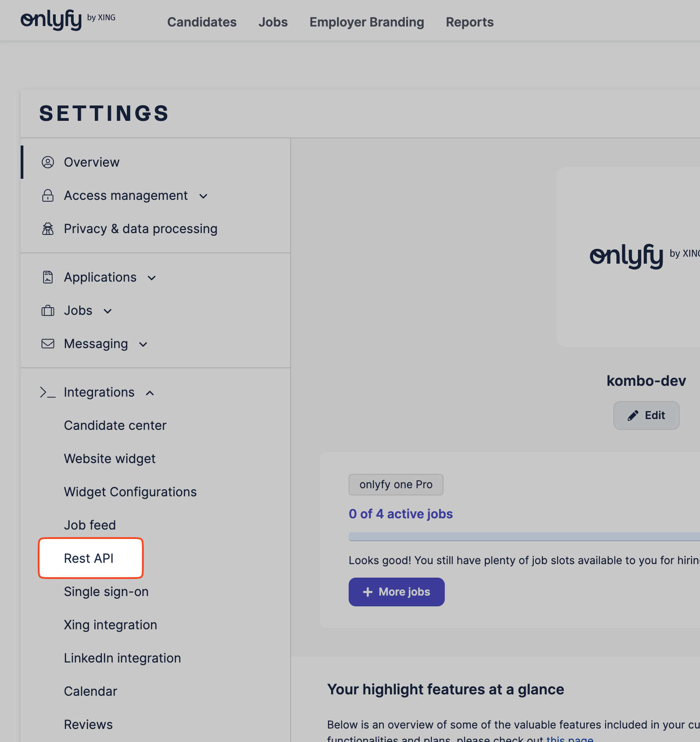Select Single sign-on in Integrations

click(x=106, y=592)
